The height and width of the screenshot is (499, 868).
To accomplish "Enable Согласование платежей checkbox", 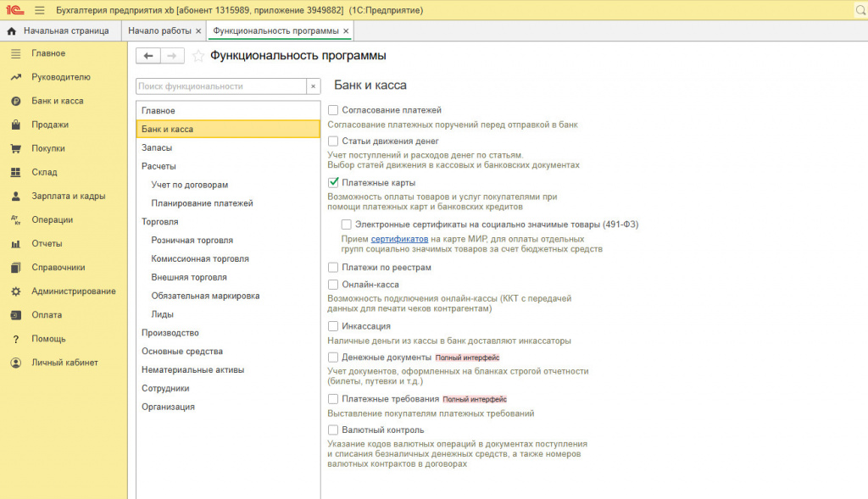I will pyautogui.click(x=332, y=110).
